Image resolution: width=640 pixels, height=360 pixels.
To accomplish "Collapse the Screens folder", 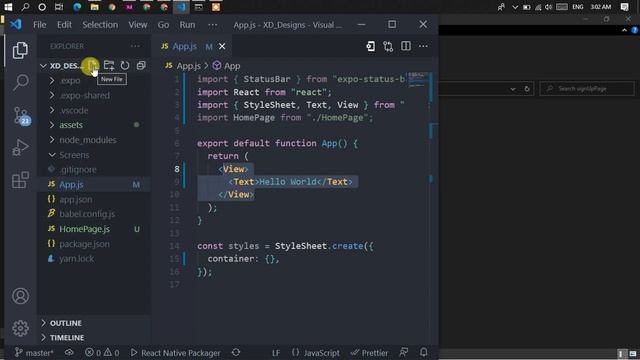I will pyautogui.click(x=94, y=155).
